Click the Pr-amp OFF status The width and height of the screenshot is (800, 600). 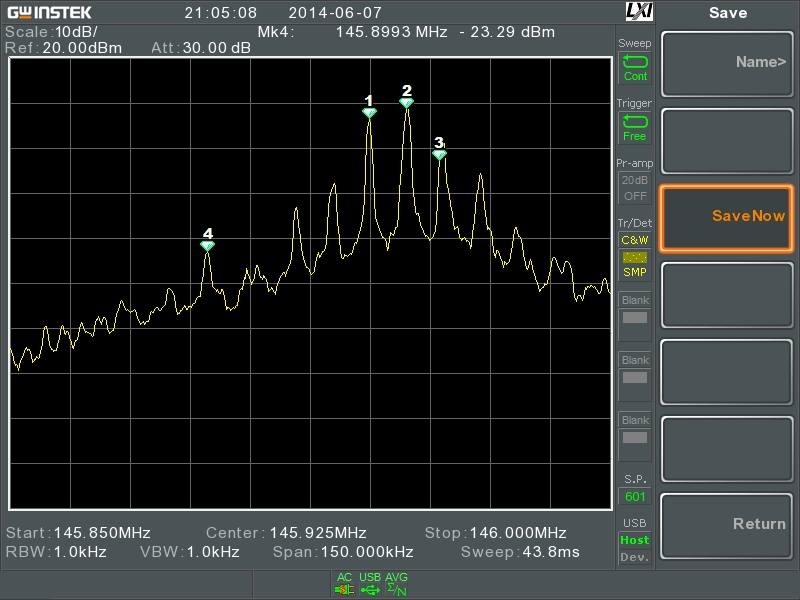tap(635, 196)
